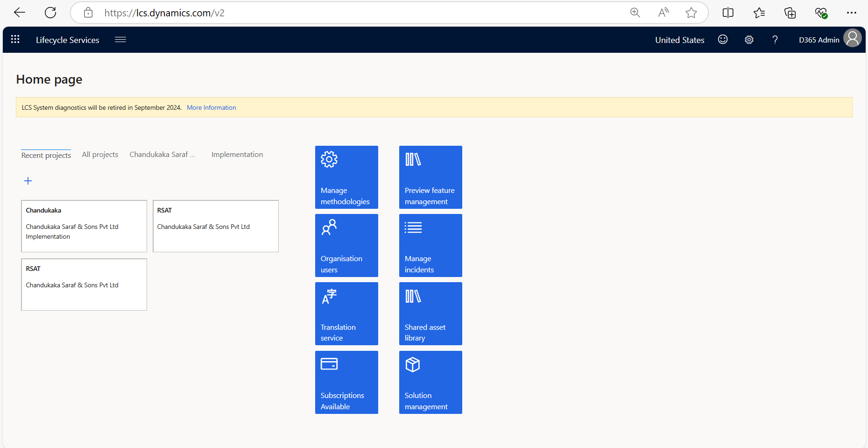
Task: Open the Chandukaka Implementation project card
Action: coord(84,226)
